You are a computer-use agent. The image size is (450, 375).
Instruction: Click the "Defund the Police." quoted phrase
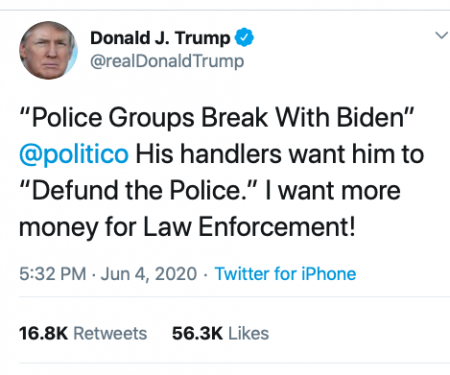pyautogui.click(x=139, y=190)
